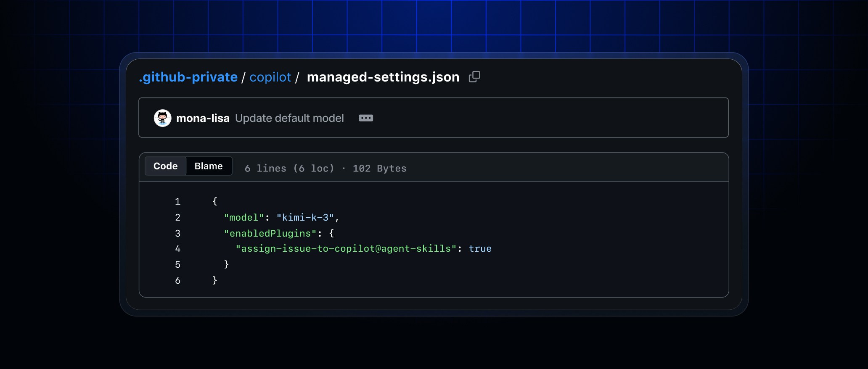Click the managed-settings.json file name
The width and height of the screenshot is (868, 369).
pyautogui.click(x=383, y=77)
